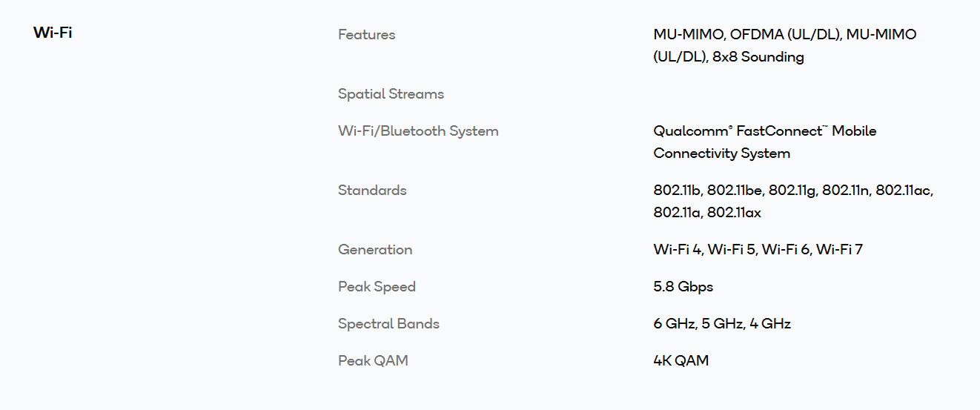The height and width of the screenshot is (410, 980).
Task: Click the Generation label
Action: tap(374, 249)
